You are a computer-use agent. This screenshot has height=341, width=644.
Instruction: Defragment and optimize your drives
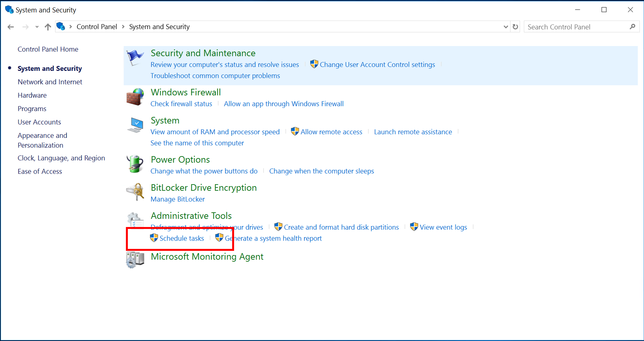pos(207,227)
